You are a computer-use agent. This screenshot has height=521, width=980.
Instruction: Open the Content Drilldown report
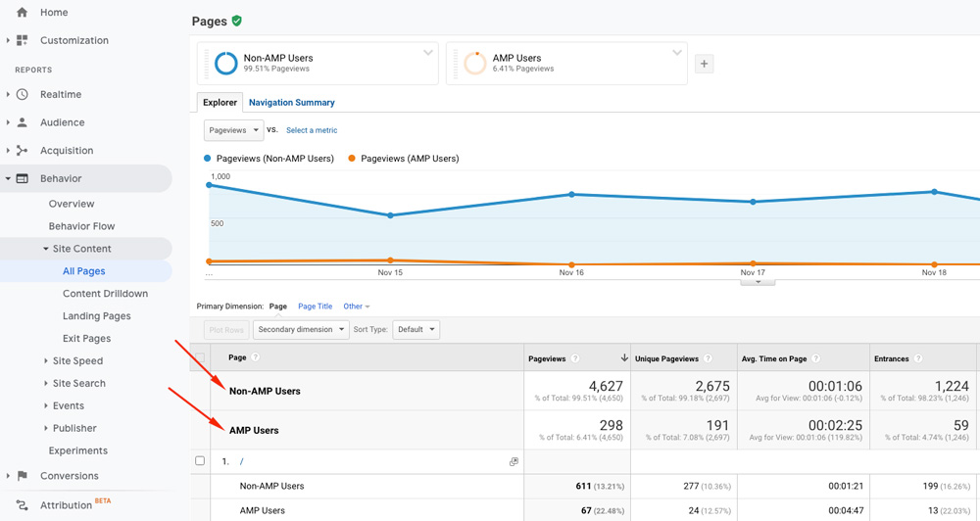point(105,294)
